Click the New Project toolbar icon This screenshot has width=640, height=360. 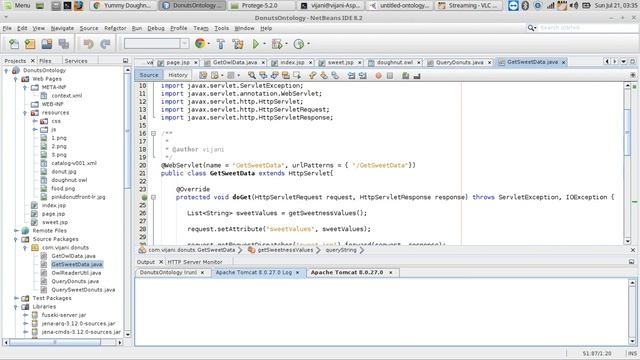tap(30, 44)
